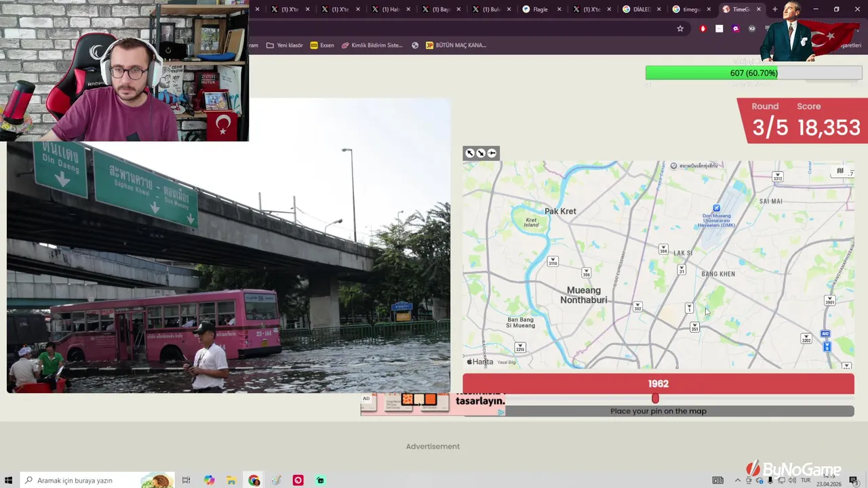This screenshot has width=868, height=488.
Task: Click the flooded street photo
Action: coord(229,245)
